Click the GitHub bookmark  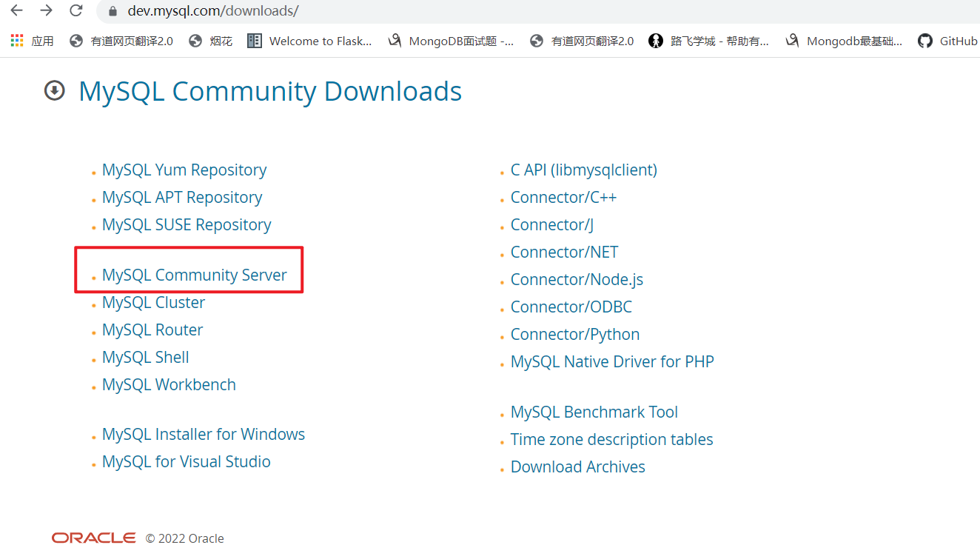(948, 41)
